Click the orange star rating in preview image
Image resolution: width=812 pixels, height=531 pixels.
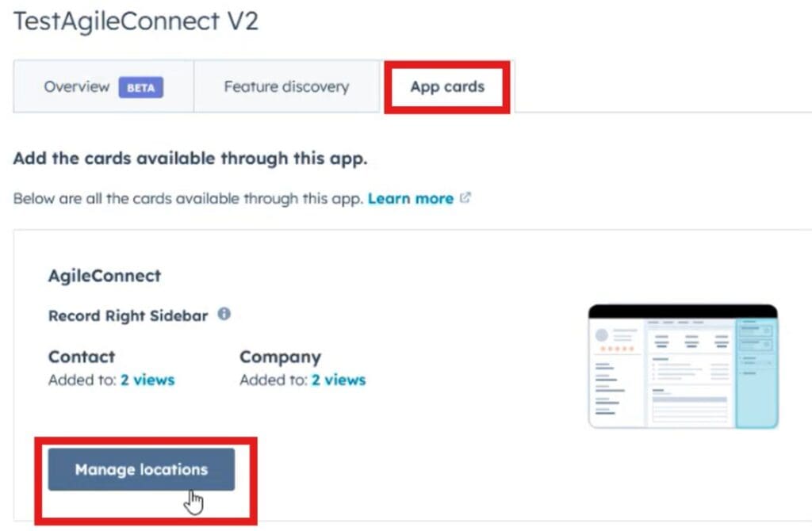[x=617, y=349]
